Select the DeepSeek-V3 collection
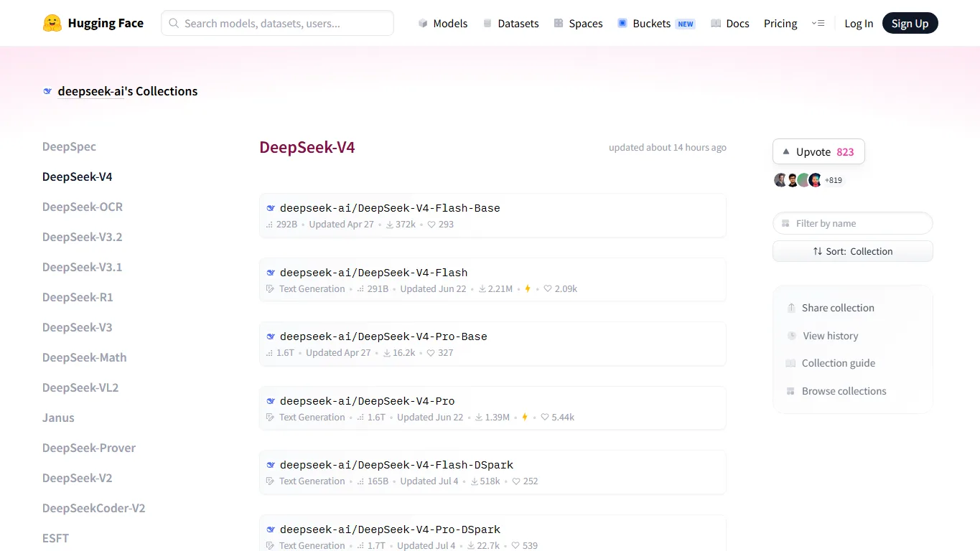 (78, 327)
